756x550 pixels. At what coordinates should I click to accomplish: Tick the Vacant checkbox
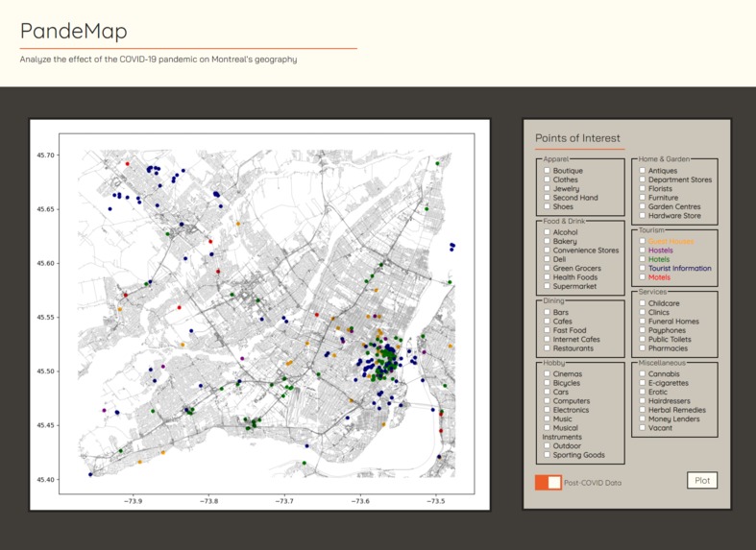[643, 428]
